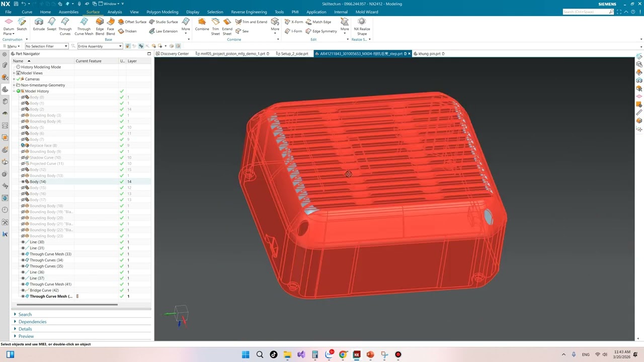Apply the Face Blend tool

pos(111,27)
